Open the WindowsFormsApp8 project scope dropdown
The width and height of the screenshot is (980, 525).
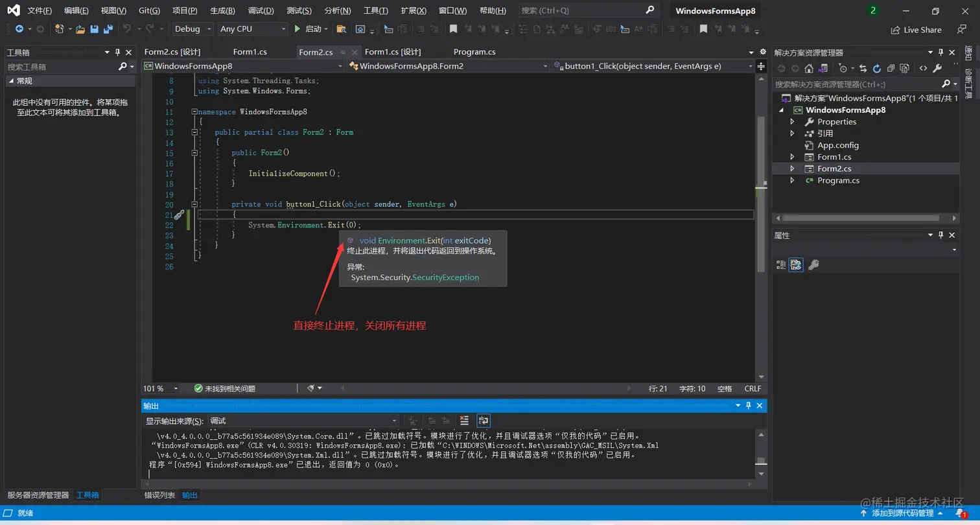click(244, 66)
